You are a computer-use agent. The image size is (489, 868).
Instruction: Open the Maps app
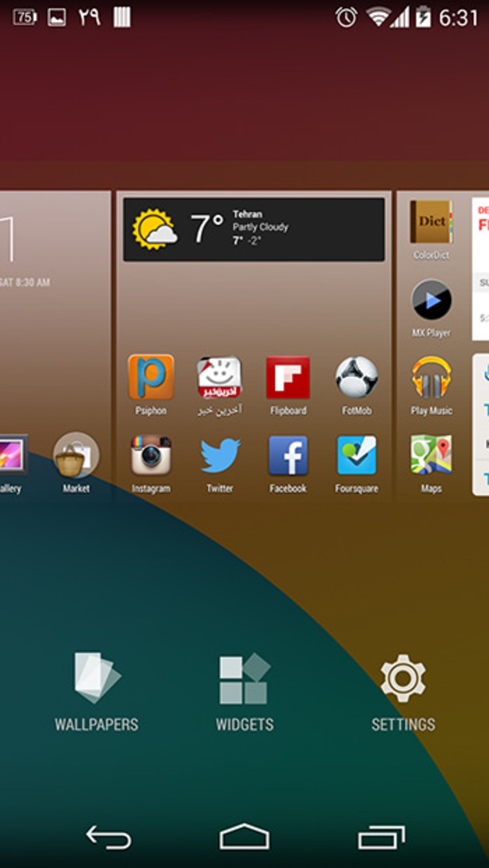(x=431, y=455)
